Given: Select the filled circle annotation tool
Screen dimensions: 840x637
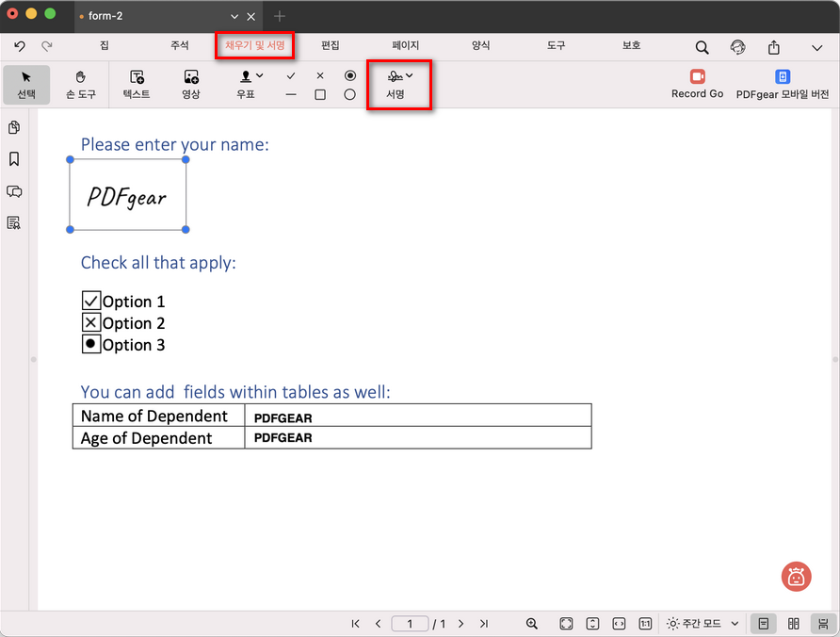Looking at the screenshot, I should (349, 73).
